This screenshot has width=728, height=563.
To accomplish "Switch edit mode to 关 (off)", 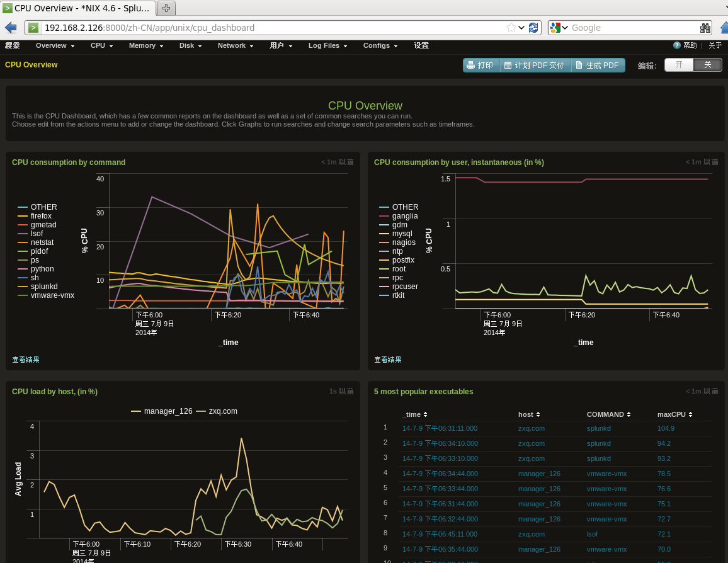I will click(708, 65).
